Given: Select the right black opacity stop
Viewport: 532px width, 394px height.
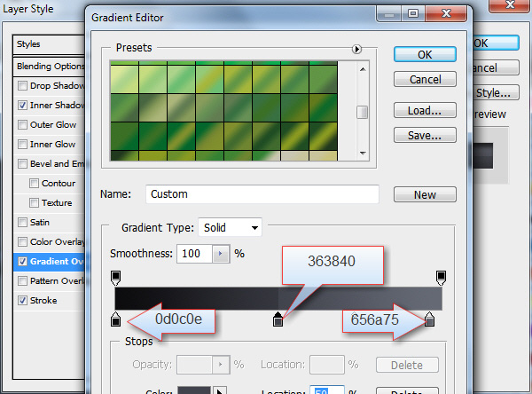Looking at the screenshot, I should point(441,278).
